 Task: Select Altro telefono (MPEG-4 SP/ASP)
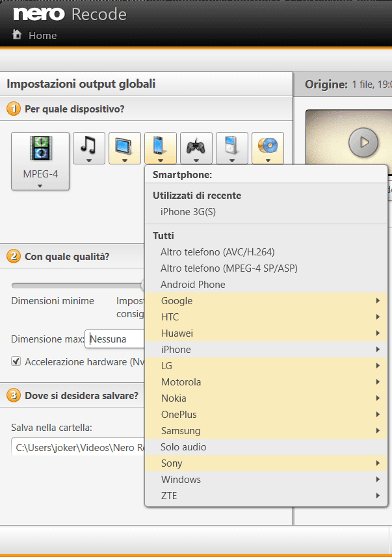click(x=266, y=268)
